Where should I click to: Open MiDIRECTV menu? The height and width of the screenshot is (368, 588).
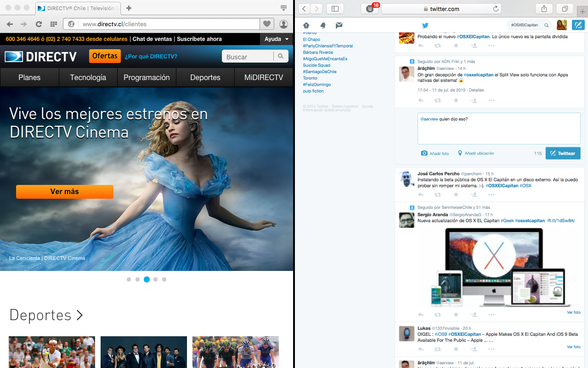[x=264, y=77]
